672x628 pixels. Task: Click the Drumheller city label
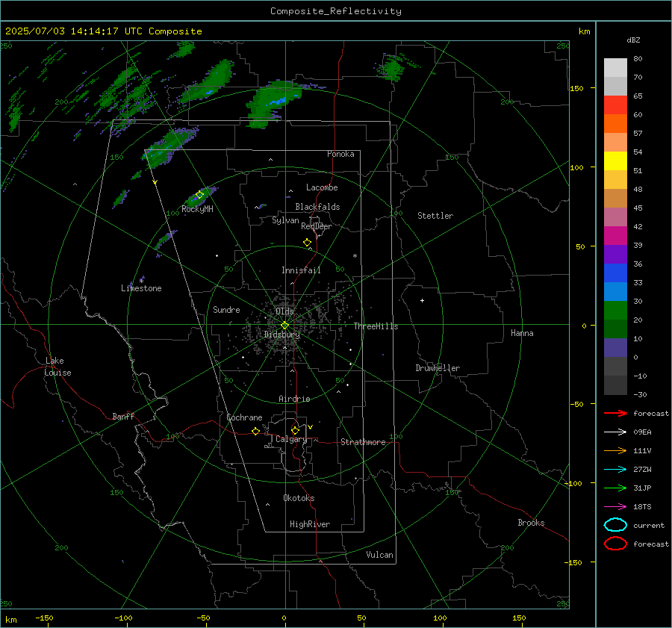(x=438, y=368)
